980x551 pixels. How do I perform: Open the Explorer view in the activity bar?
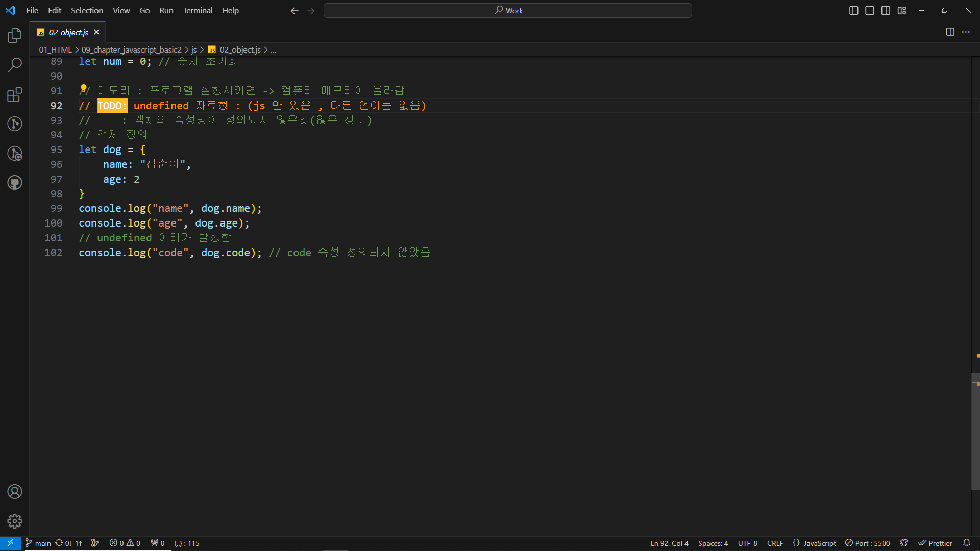15,35
